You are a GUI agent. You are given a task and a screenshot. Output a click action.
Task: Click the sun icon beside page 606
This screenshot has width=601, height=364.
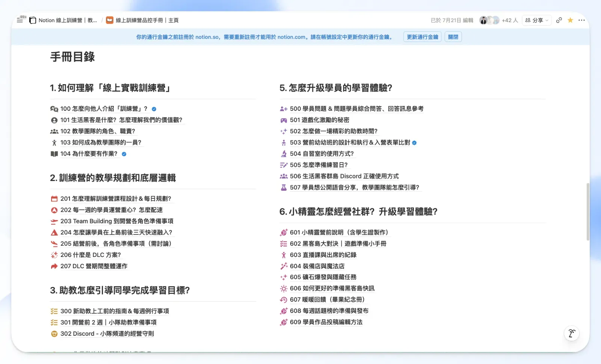click(x=284, y=289)
